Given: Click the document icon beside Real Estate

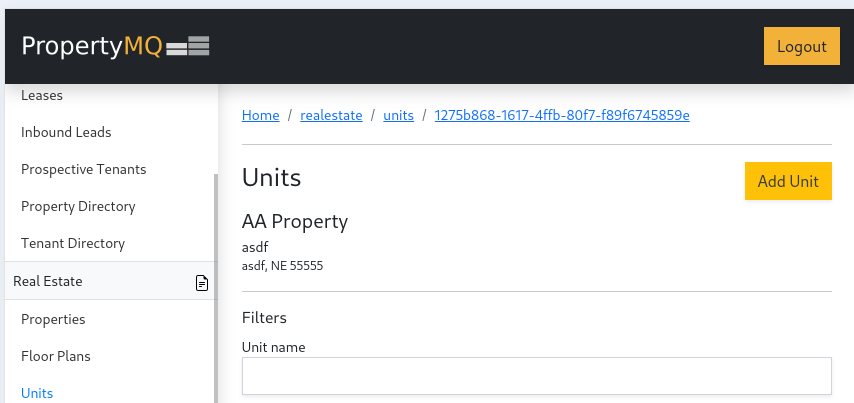Looking at the screenshot, I should 202,282.
